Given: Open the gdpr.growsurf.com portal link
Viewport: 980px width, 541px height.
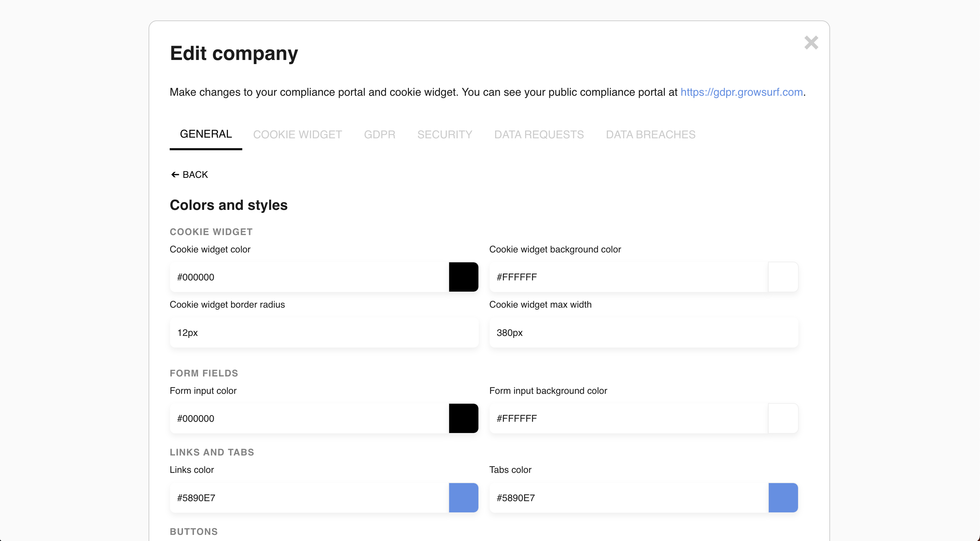Looking at the screenshot, I should tap(741, 92).
